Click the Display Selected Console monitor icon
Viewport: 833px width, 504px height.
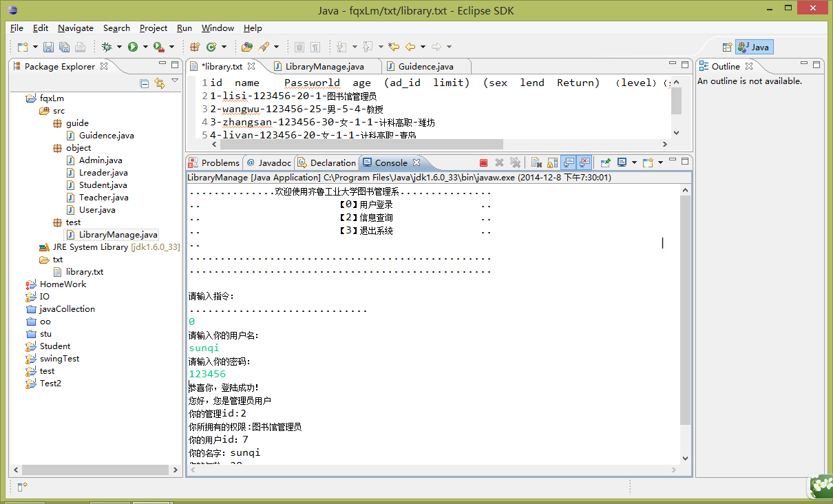click(x=622, y=162)
